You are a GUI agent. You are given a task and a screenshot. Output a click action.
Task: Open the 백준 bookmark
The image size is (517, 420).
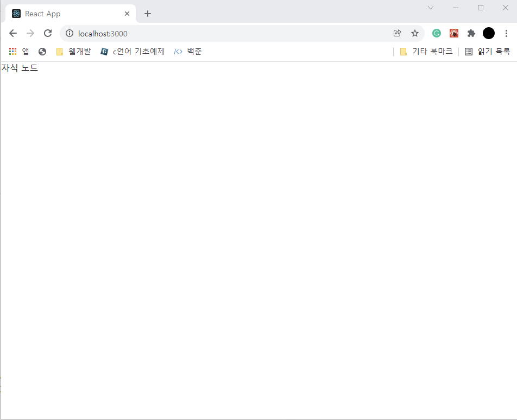pos(188,52)
